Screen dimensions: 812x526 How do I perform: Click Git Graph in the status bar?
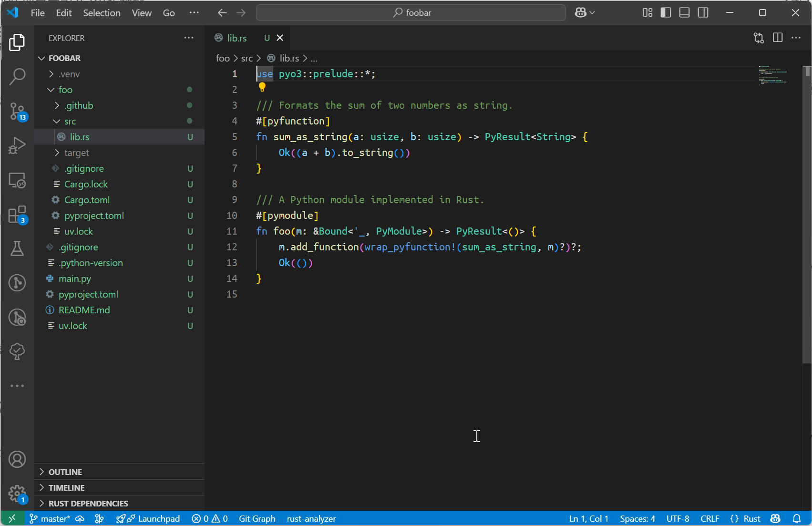tap(257, 518)
